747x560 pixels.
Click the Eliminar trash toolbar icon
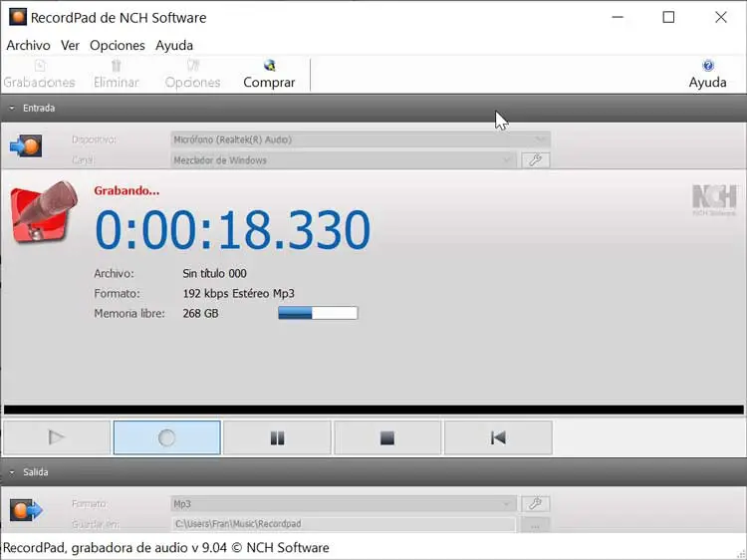117,66
